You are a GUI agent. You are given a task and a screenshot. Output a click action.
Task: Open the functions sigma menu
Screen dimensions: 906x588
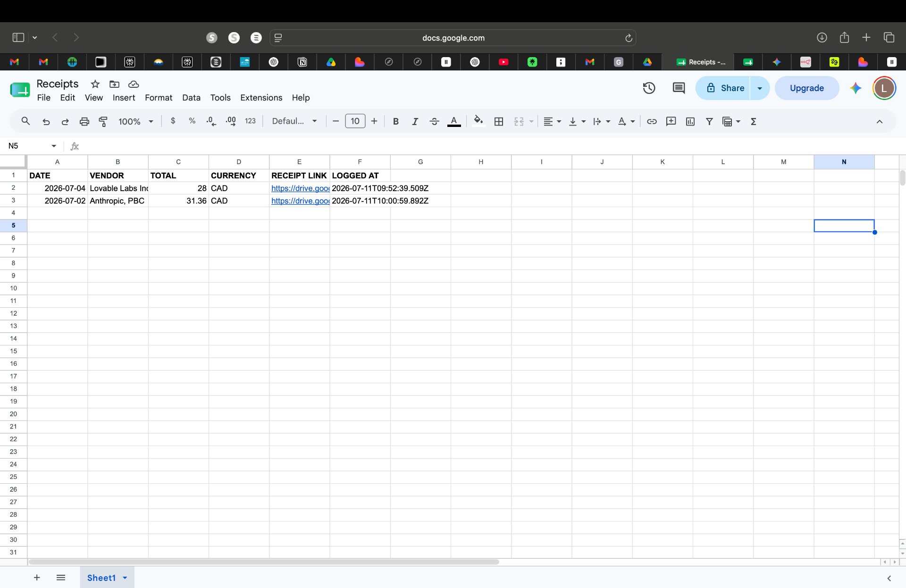[754, 121]
